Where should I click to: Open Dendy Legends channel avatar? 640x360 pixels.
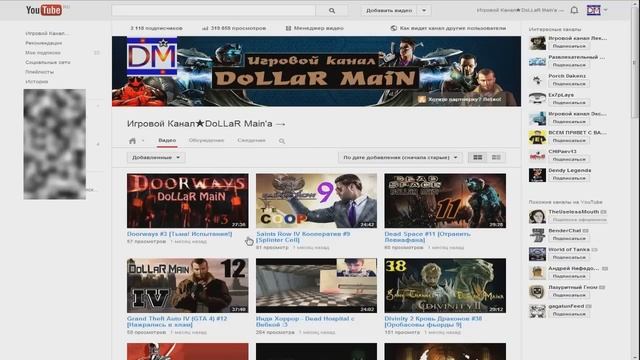coord(537,175)
